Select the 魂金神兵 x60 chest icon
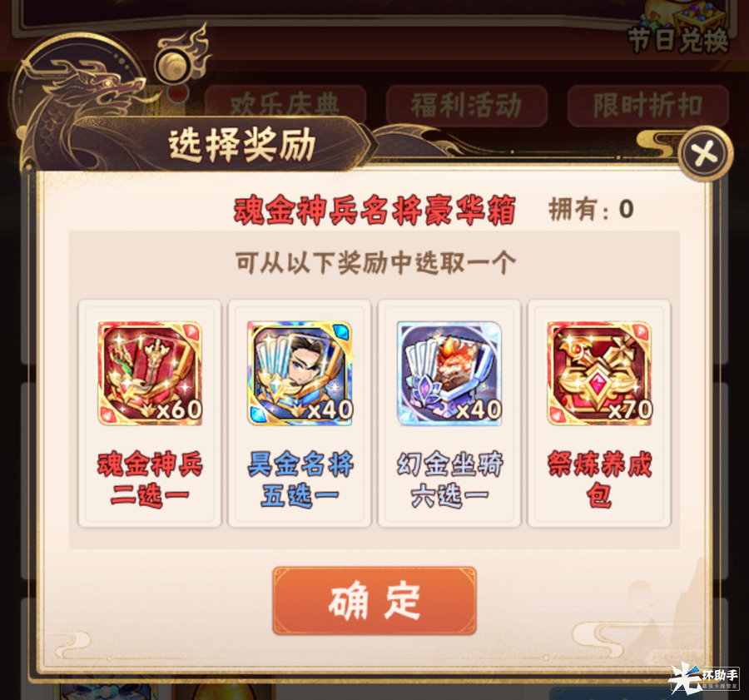Viewport: 749px width, 700px height. (150, 373)
